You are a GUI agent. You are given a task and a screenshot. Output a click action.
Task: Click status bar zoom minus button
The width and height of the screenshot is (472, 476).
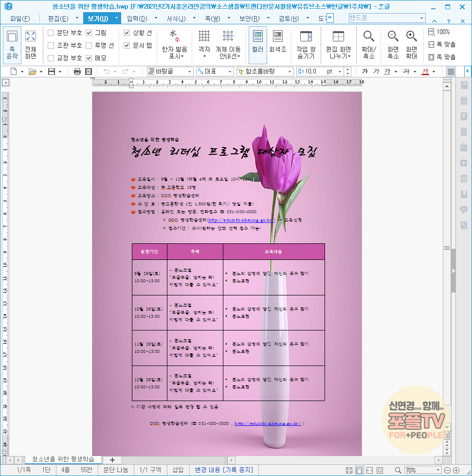coord(447,470)
